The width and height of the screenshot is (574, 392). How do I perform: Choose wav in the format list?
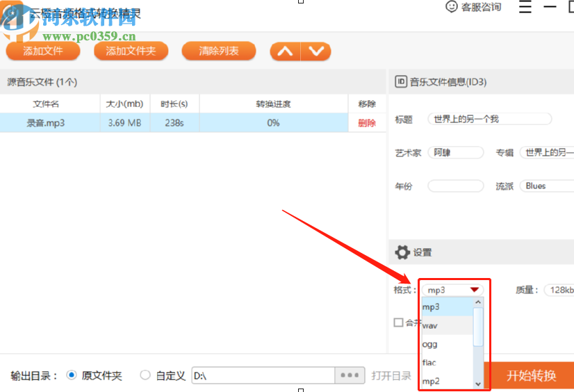pyautogui.click(x=448, y=325)
